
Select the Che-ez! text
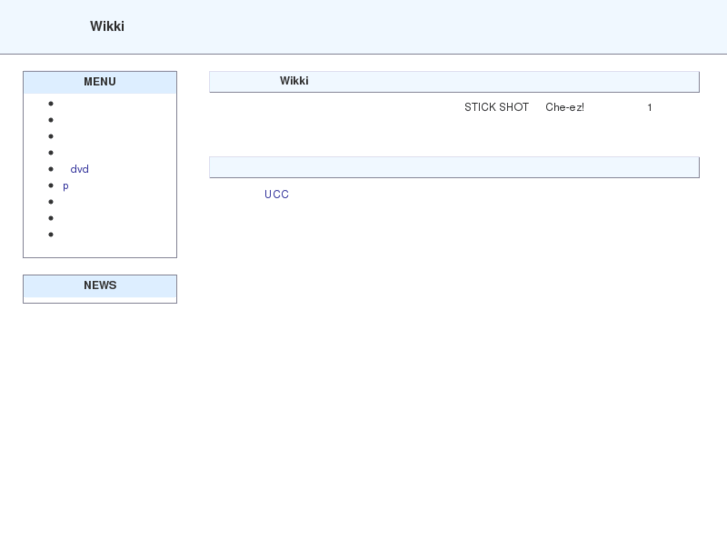(565, 107)
